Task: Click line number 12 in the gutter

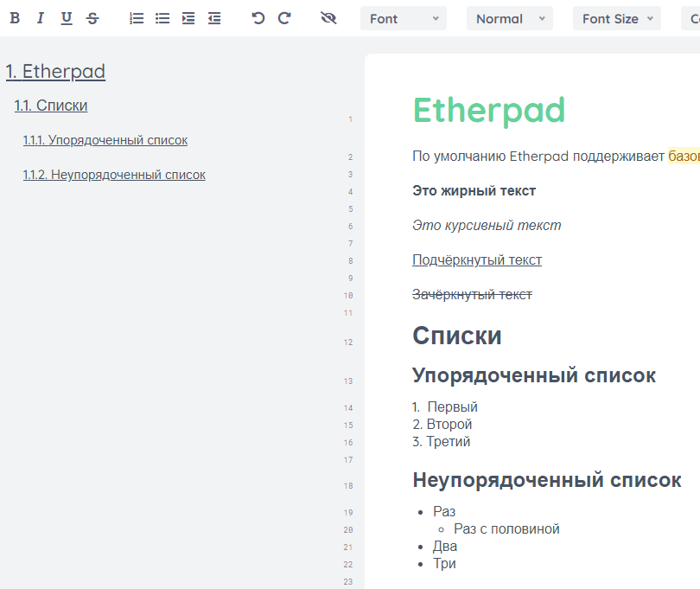Action: [348, 343]
